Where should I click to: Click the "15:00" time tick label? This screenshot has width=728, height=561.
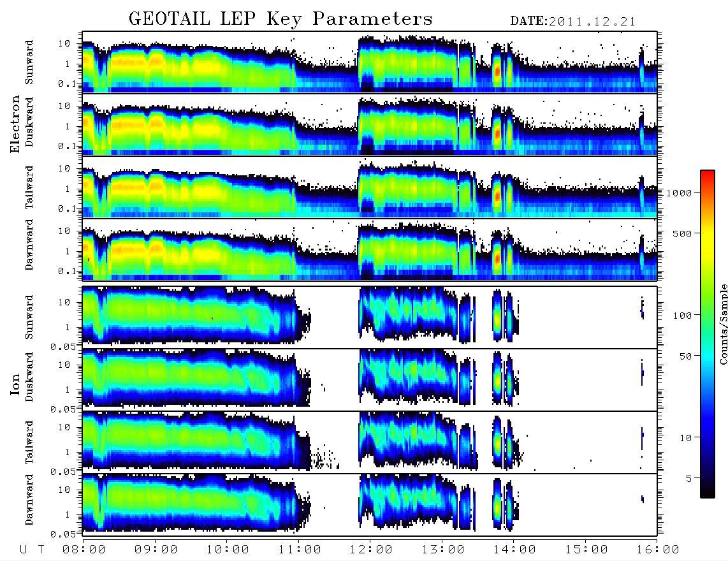pyautogui.click(x=586, y=550)
